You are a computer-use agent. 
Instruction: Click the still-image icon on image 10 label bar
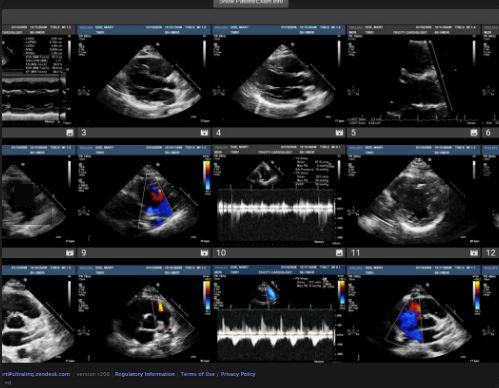(x=339, y=253)
